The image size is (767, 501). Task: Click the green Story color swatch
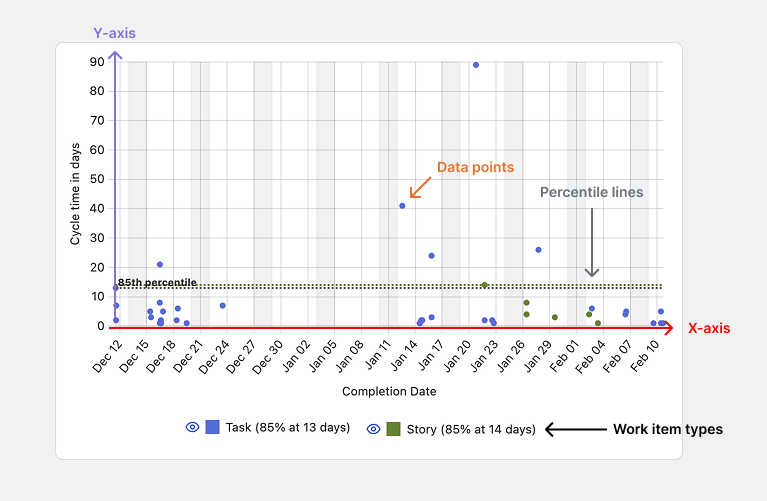(x=394, y=429)
